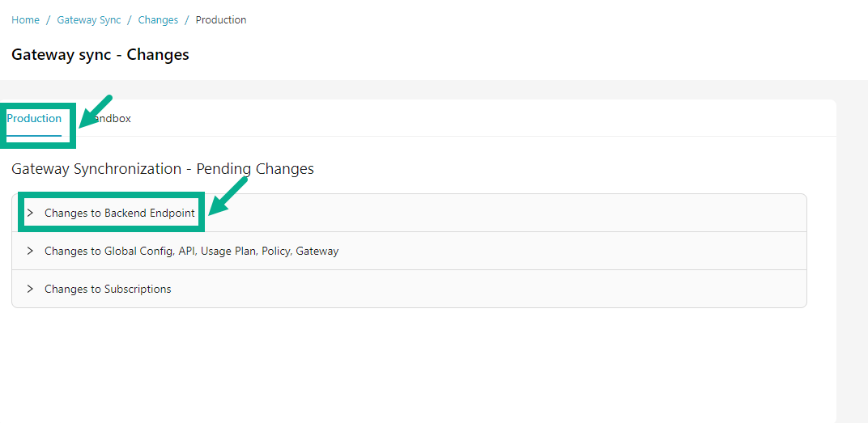This screenshot has height=423, width=868.
Task: Expand Changes to Global Config, API, Usage Plan
Action: (191, 252)
